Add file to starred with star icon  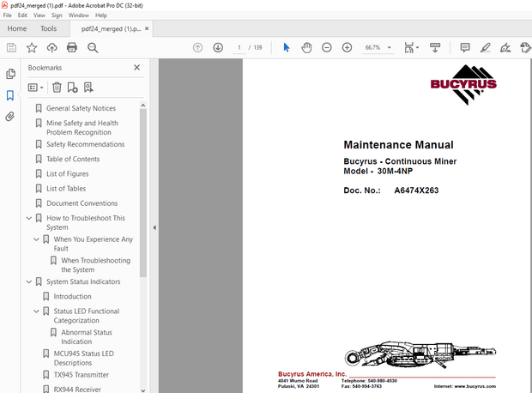32,47
